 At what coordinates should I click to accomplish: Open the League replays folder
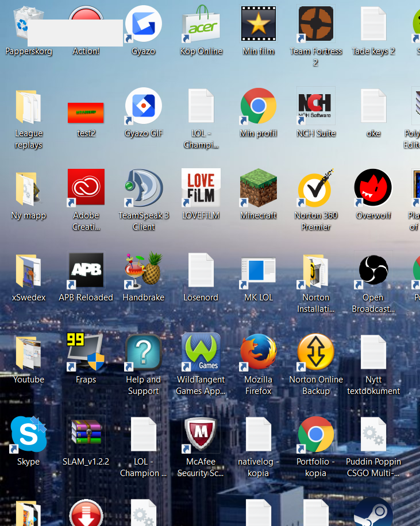[28, 106]
